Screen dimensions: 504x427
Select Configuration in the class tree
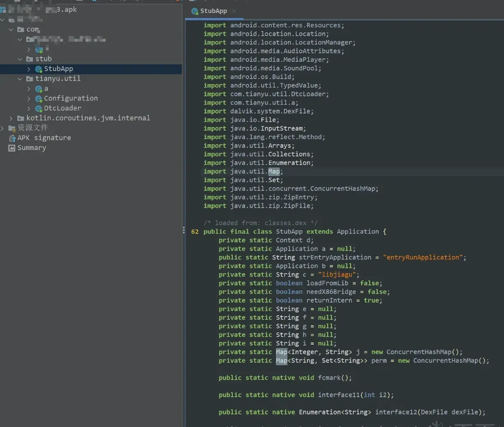click(71, 98)
